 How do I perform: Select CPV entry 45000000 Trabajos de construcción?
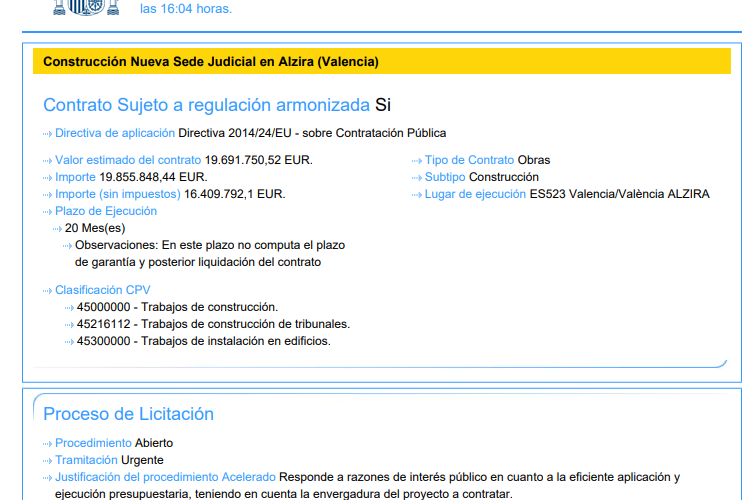177,307
